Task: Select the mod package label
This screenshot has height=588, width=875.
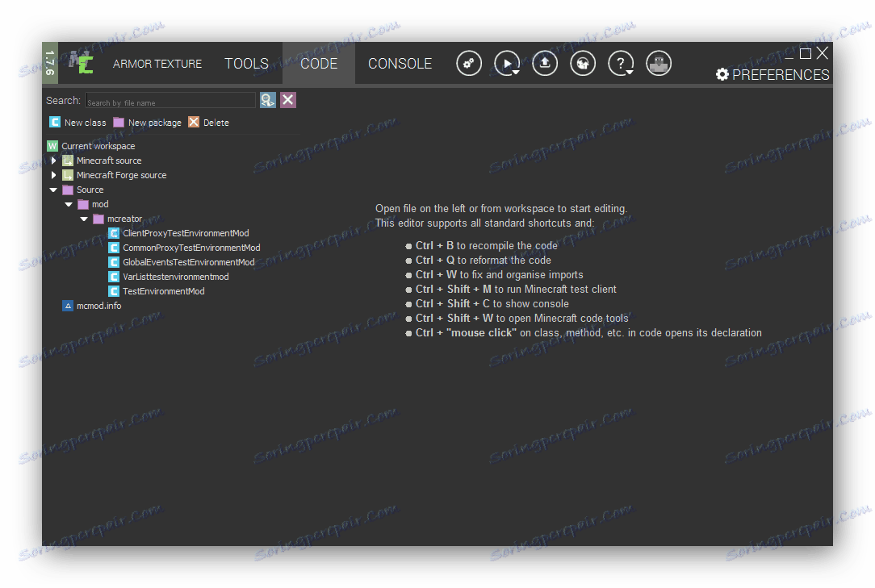Action: pyautogui.click(x=100, y=204)
